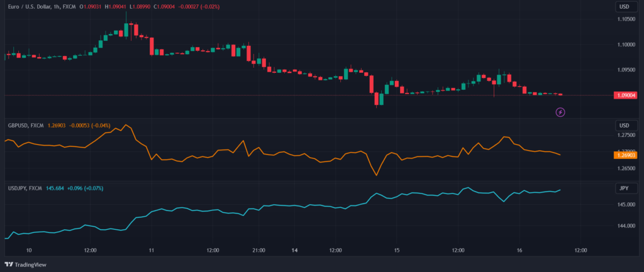The width and height of the screenshot is (644, 272).
Task: Click the GBPUSD change -0.00053 (-0.04%)
Action: pyautogui.click(x=89, y=126)
